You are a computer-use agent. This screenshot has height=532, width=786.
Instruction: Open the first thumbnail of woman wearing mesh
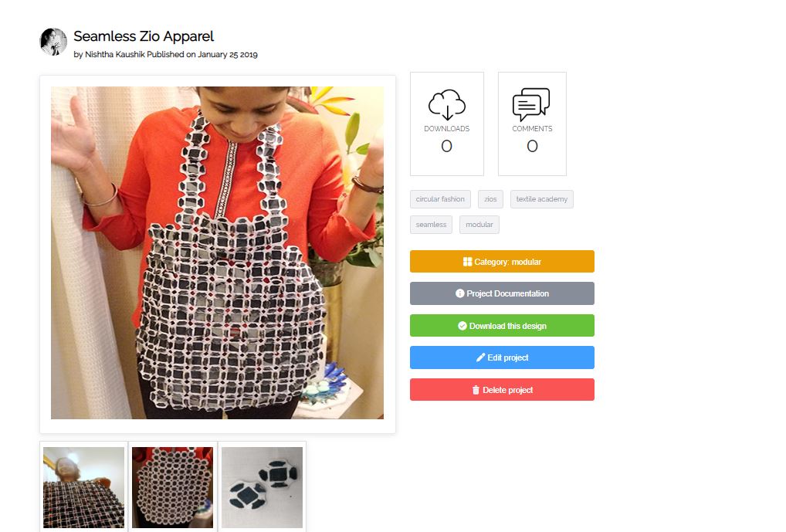pyautogui.click(x=83, y=487)
